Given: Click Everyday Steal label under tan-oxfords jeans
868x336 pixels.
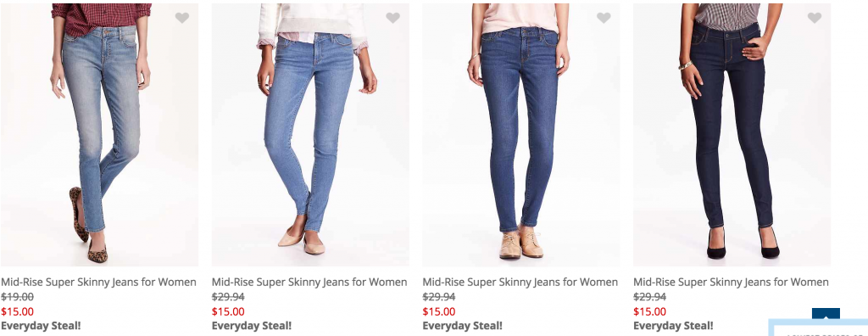Looking at the screenshot, I should tap(463, 326).
